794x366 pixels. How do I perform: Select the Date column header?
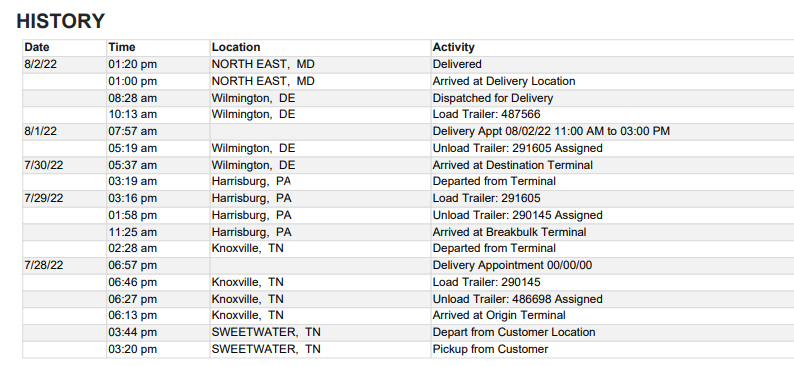coord(37,47)
